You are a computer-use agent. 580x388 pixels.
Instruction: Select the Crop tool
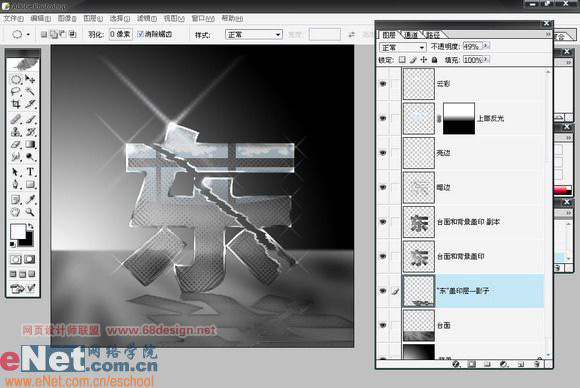(x=16, y=104)
